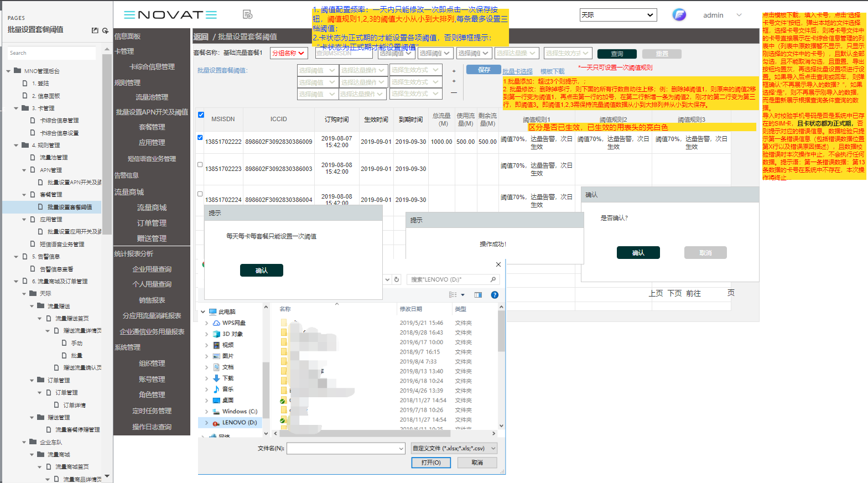Open the document icon beside the logo
868x483 pixels.
coord(247,14)
